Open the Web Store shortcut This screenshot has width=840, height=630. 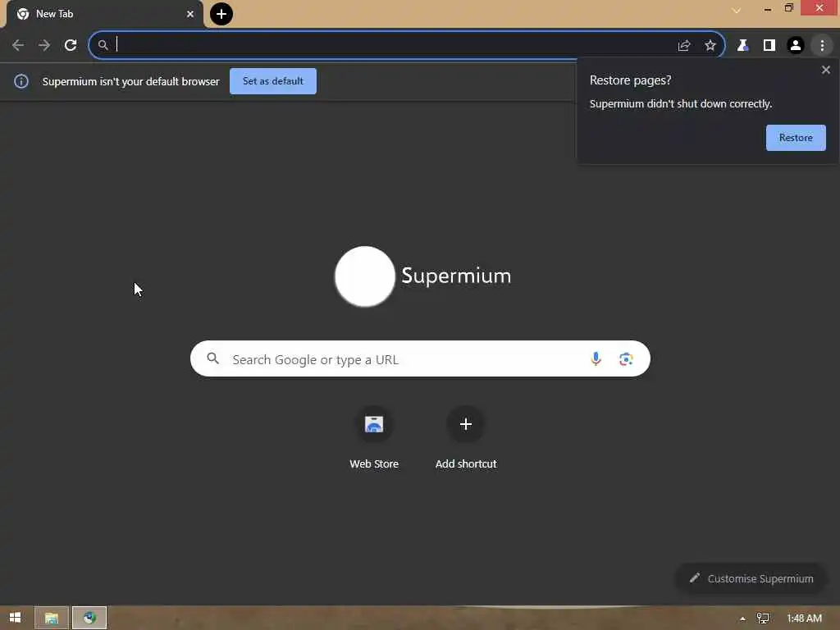pyautogui.click(x=374, y=438)
